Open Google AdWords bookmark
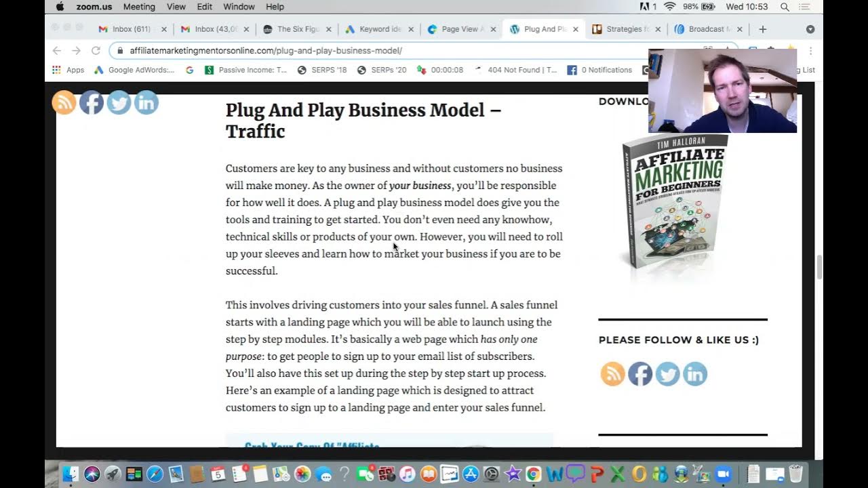 click(134, 70)
